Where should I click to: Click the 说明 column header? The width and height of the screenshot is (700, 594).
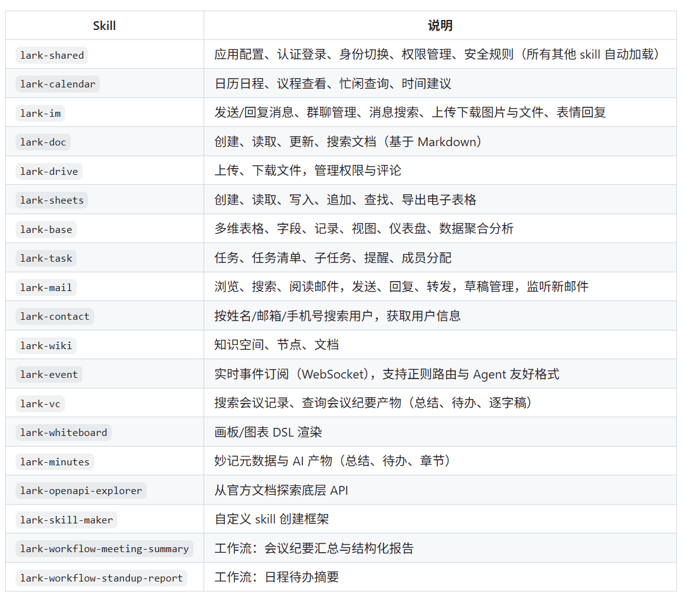[440, 26]
